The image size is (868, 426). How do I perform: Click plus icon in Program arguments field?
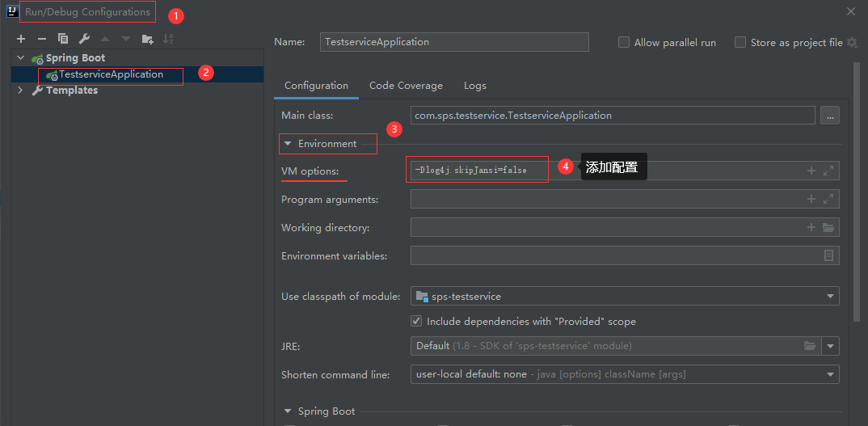(811, 199)
